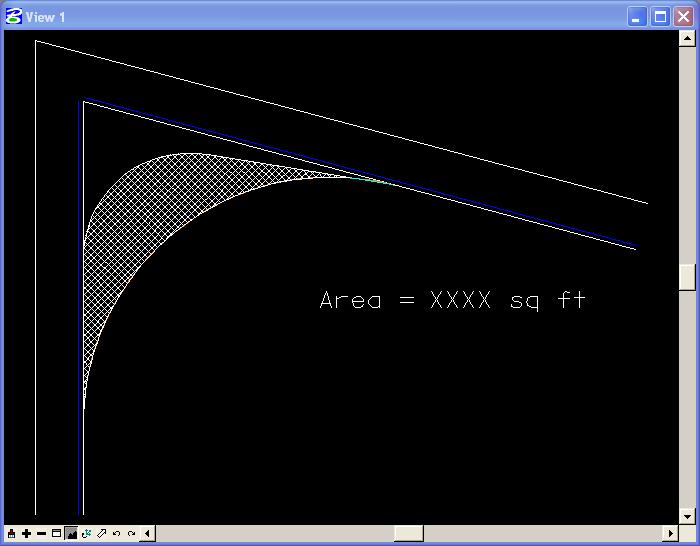Click the vertical scrollbar thumb
700x546 pixels.
point(687,277)
